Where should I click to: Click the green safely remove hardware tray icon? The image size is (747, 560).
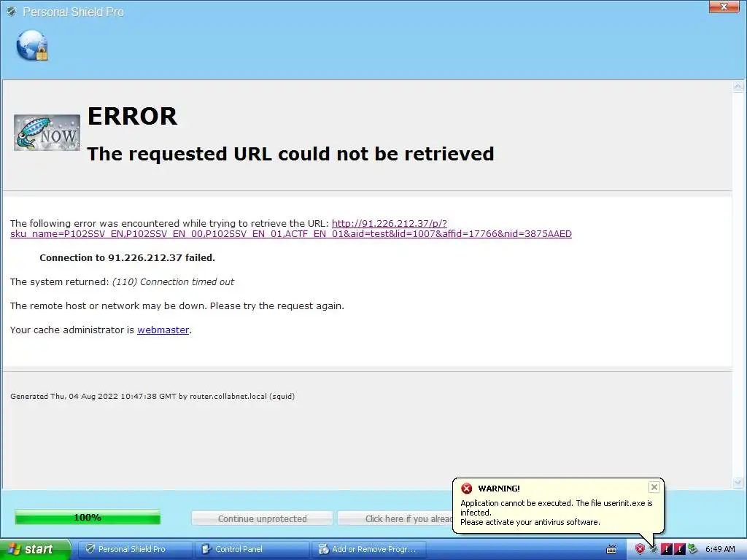click(x=693, y=549)
